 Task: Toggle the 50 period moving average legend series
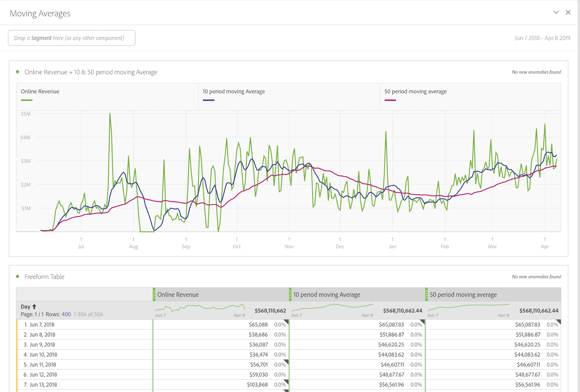tap(470, 97)
